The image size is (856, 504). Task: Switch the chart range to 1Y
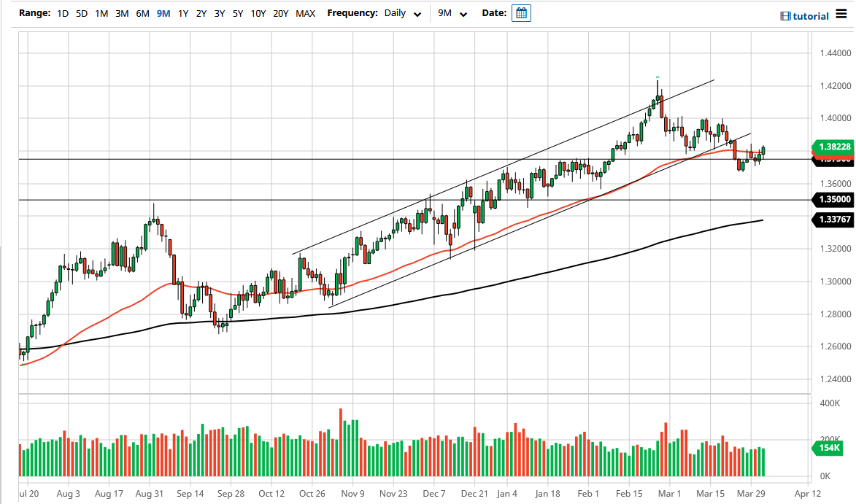[x=183, y=13]
